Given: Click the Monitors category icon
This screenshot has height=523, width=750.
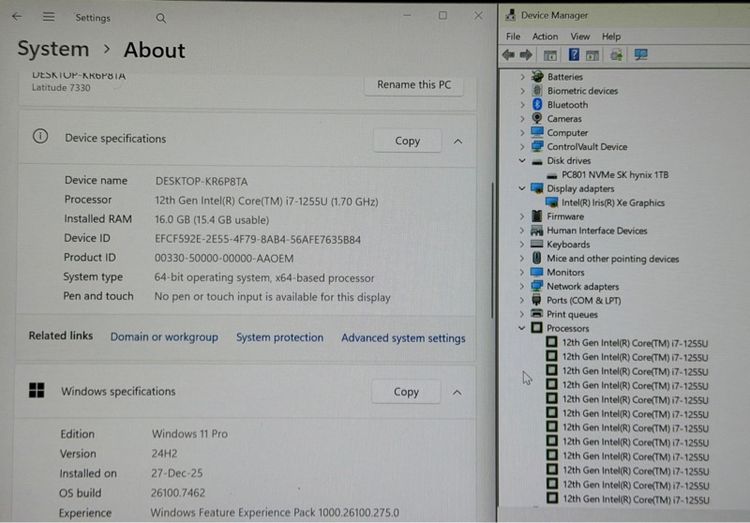Looking at the screenshot, I should pyautogui.click(x=537, y=272).
